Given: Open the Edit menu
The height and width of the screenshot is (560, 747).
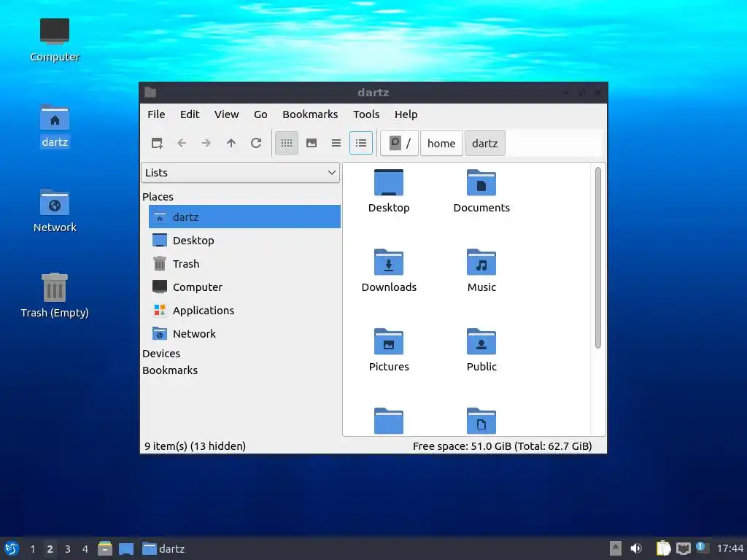Looking at the screenshot, I should coord(190,114).
